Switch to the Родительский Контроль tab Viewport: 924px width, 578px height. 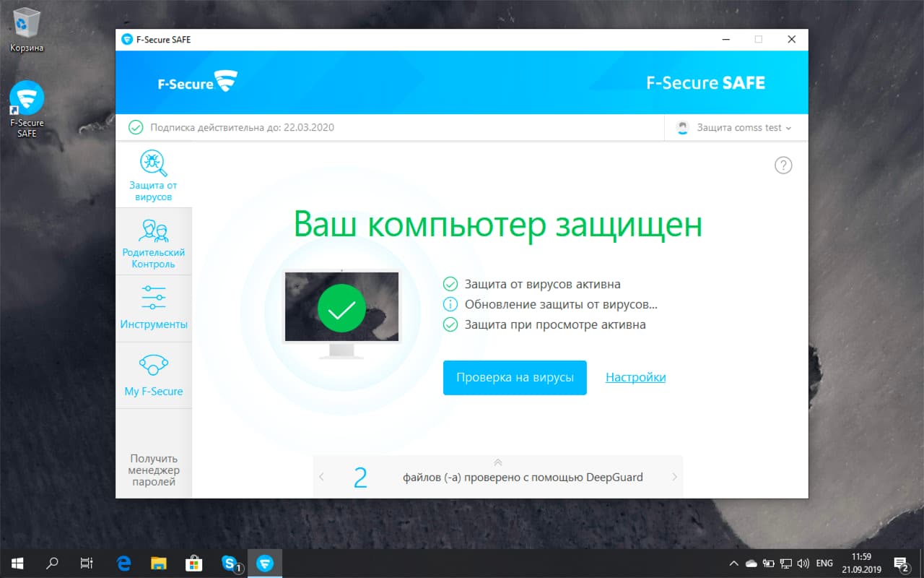point(153,241)
